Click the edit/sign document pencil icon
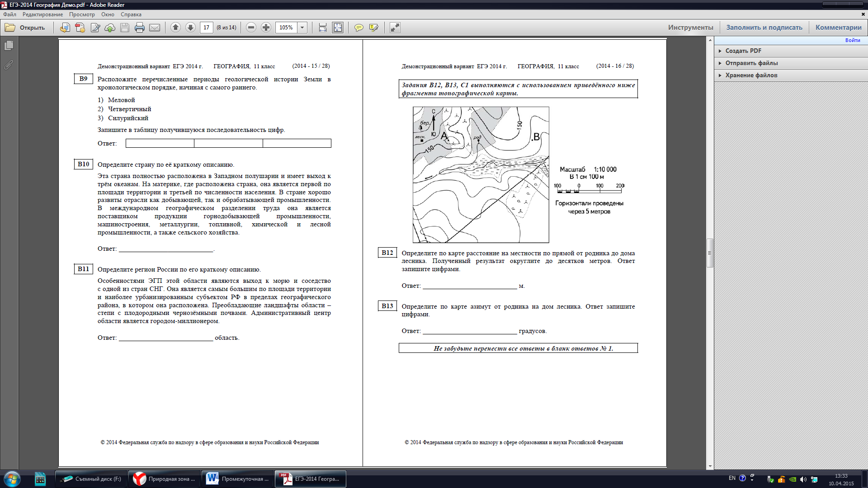This screenshot has width=868, height=488. (x=95, y=28)
